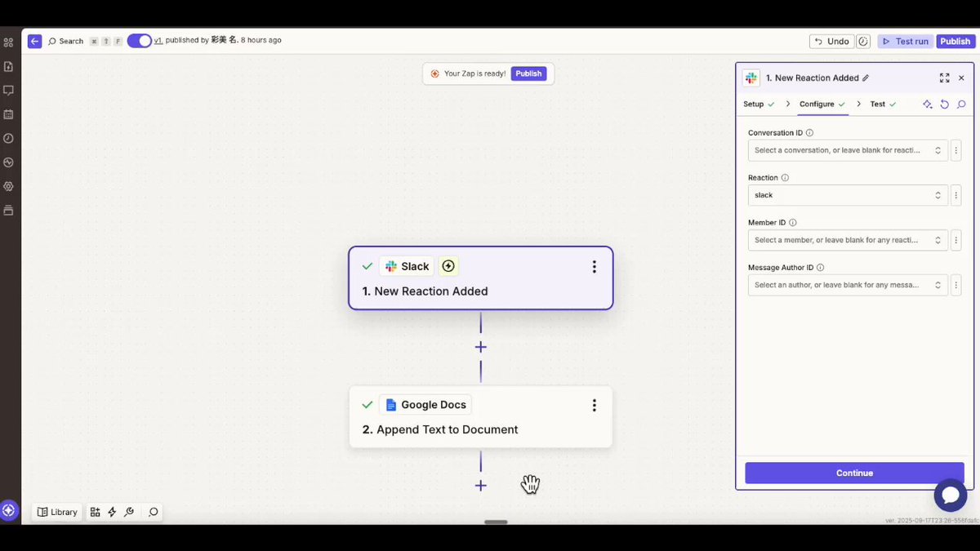Click the Undo button

(x=831, y=42)
